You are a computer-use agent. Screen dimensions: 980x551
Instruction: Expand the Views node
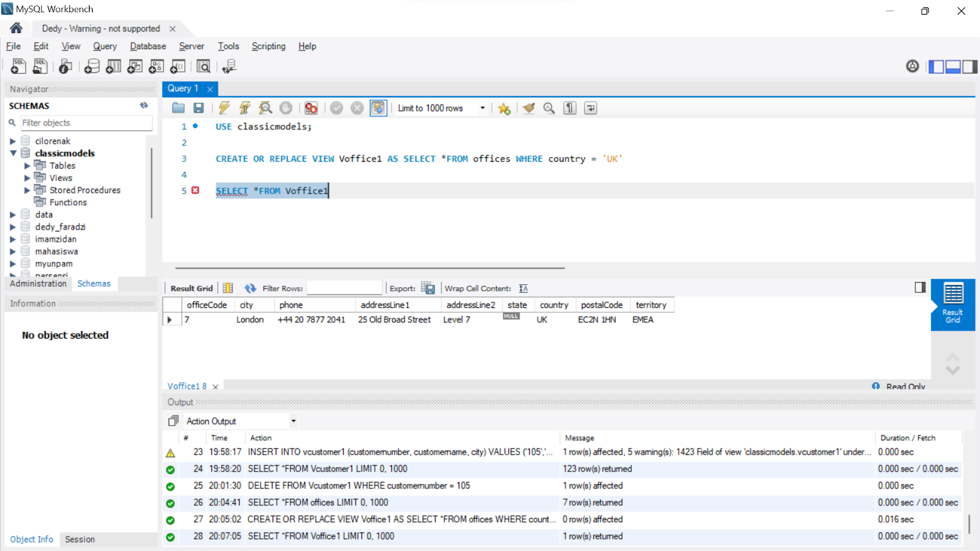coord(27,178)
